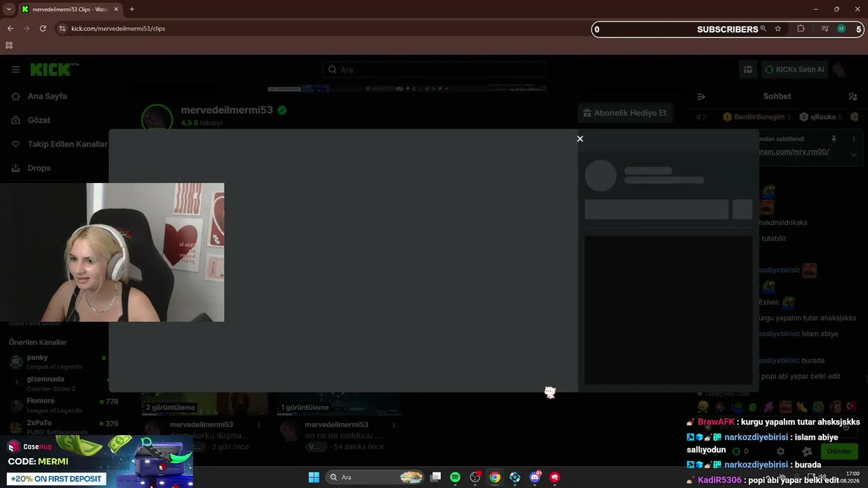The width and height of the screenshot is (868, 488).
Task: Open site info icon in address bar
Action: [x=62, y=28]
